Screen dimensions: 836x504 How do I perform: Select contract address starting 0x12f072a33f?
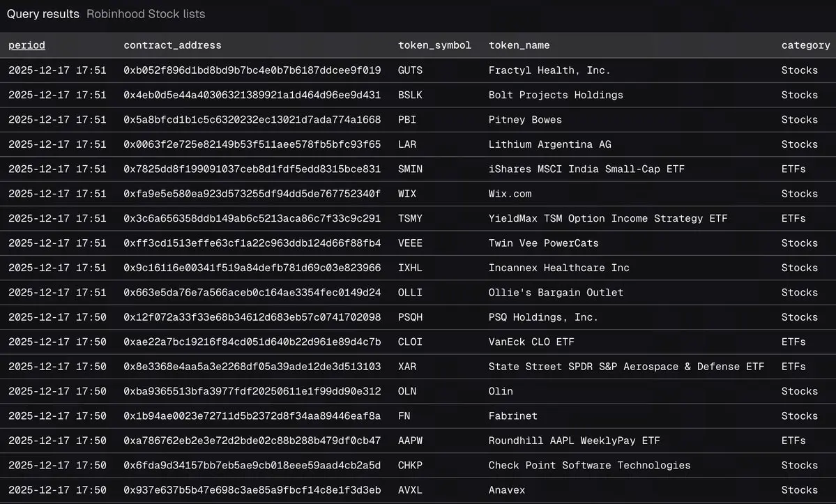(x=252, y=317)
